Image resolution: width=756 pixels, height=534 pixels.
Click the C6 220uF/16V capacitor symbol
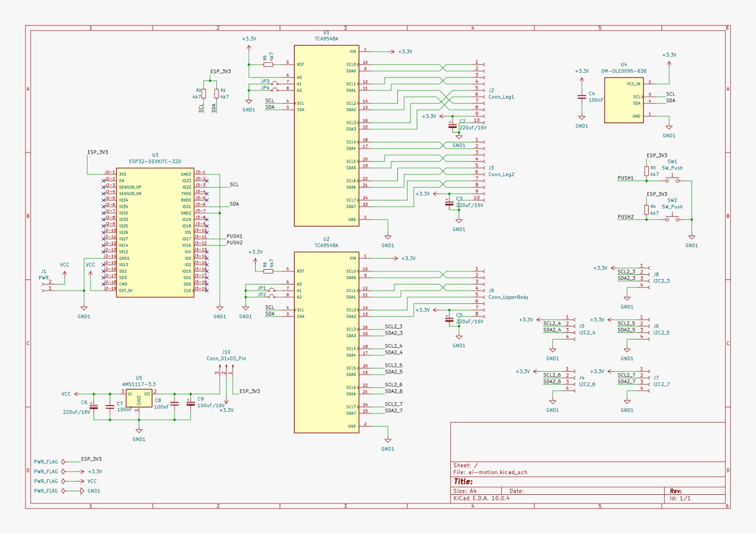pyautogui.click(x=94, y=407)
